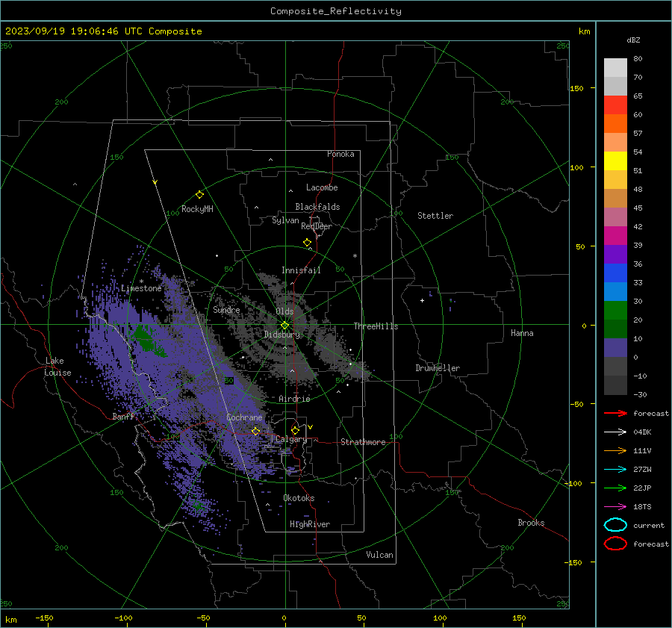Click the '18TS' legend text
672x628 pixels.
[x=642, y=507]
